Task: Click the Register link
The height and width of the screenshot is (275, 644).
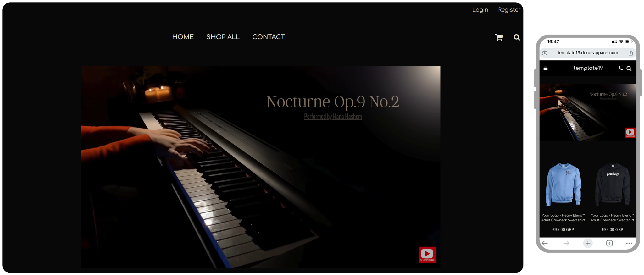Action: (x=509, y=10)
